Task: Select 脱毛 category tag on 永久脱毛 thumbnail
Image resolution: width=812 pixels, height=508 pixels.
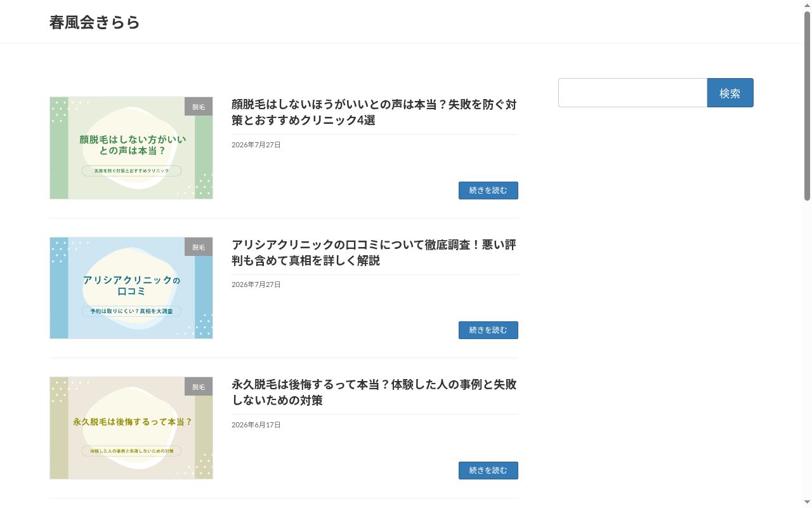Action: point(199,387)
